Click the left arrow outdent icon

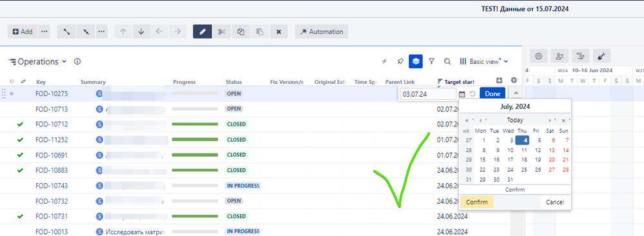click(x=159, y=32)
